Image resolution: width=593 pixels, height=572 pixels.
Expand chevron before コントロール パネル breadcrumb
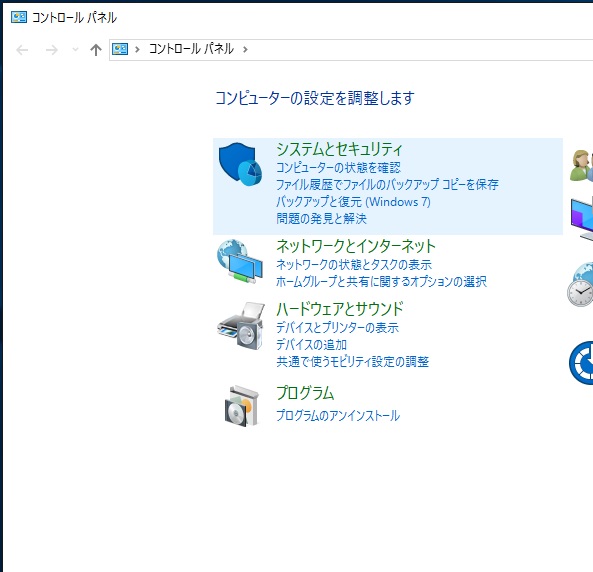[137, 49]
